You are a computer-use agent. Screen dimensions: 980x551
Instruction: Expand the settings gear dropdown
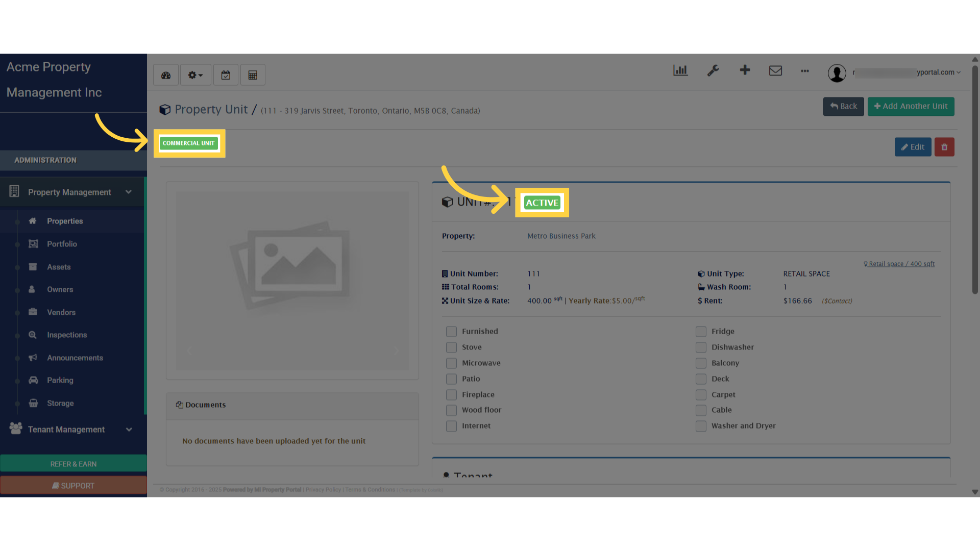pos(195,74)
